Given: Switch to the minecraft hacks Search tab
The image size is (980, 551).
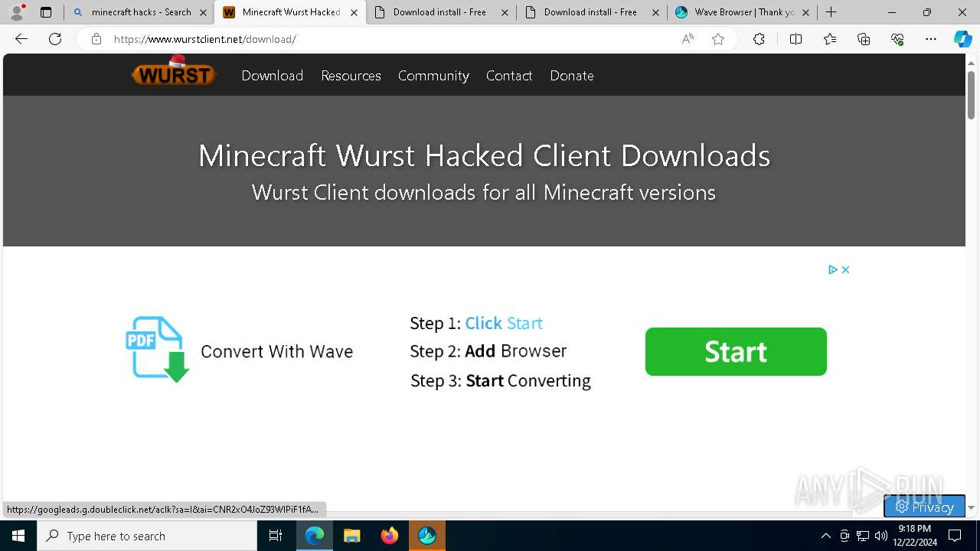Looking at the screenshot, I should [x=138, y=12].
